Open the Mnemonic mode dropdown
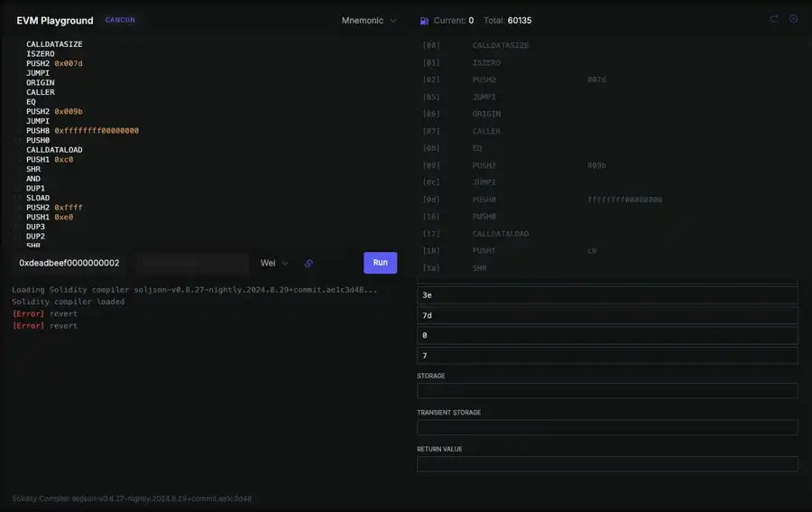 point(369,21)
